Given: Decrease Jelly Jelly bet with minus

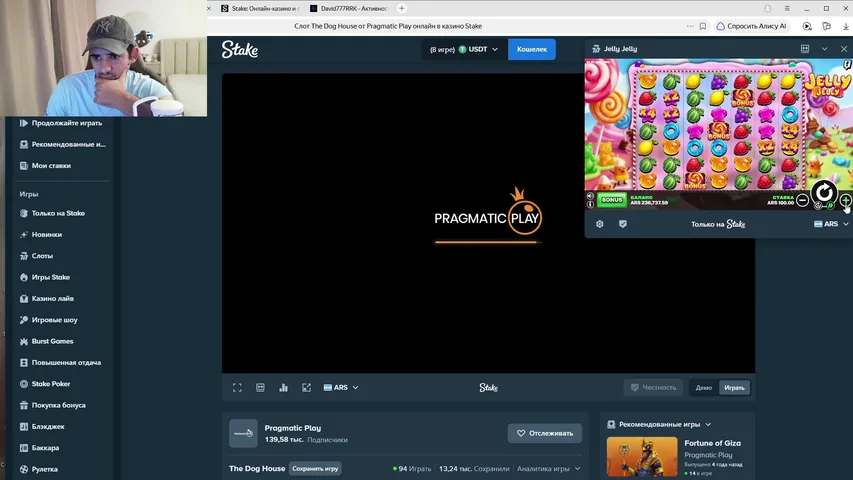Looking at the screenshot, I should pos(802,201).
